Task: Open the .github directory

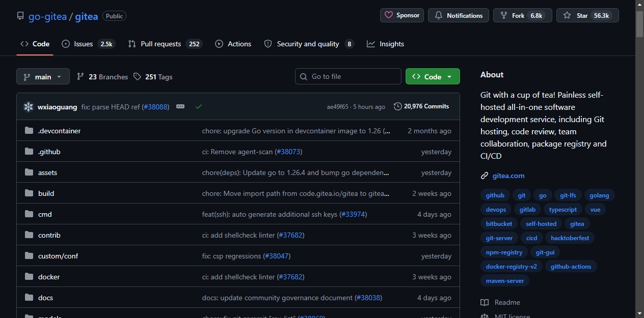Action: pyautogui.click(x=49, y=152)
